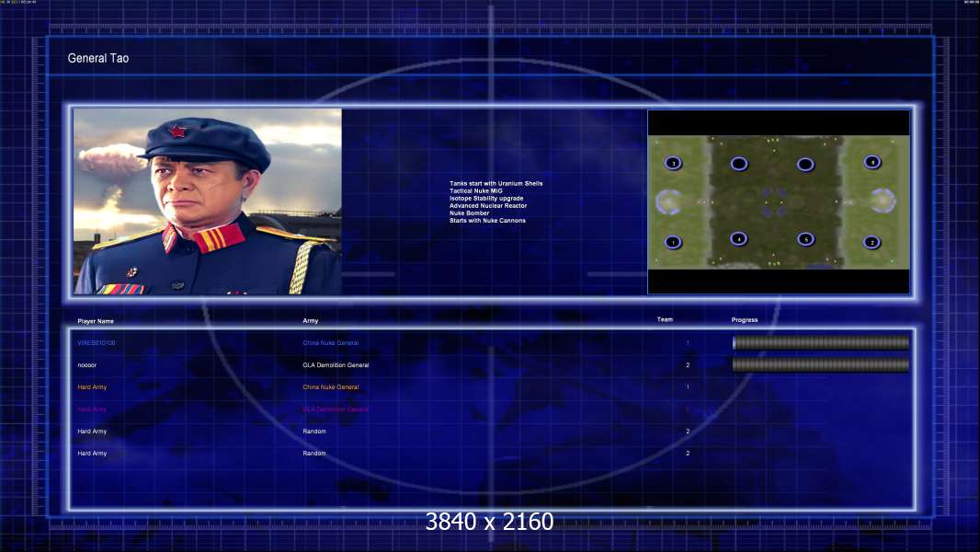Click the Player Name column header

(x=96, y=321)
